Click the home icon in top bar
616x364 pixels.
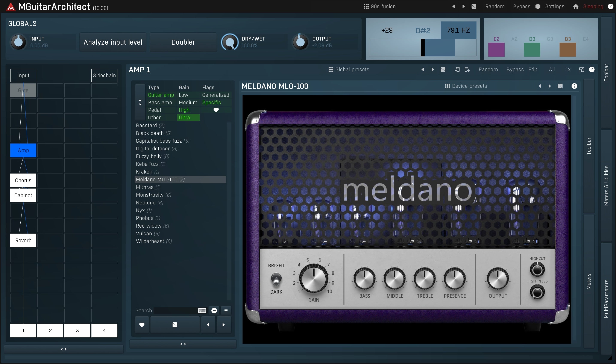[575, 7]
